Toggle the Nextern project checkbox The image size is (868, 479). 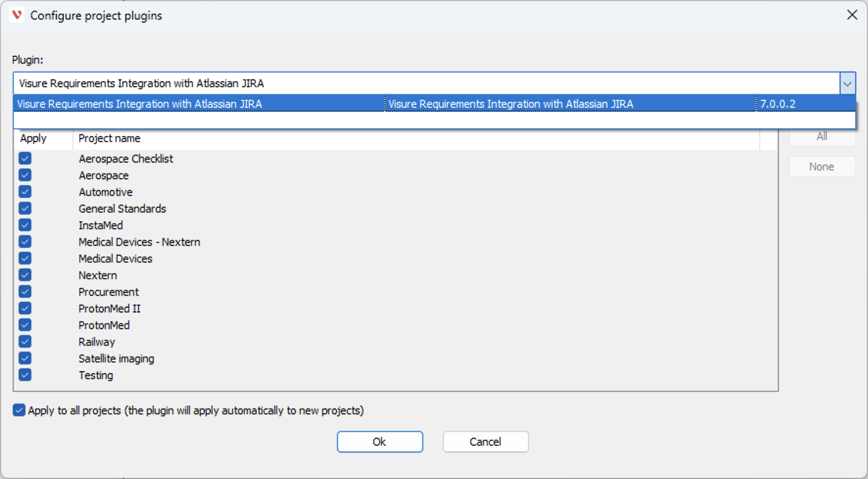pyautogui.click(x=24, y=275)
